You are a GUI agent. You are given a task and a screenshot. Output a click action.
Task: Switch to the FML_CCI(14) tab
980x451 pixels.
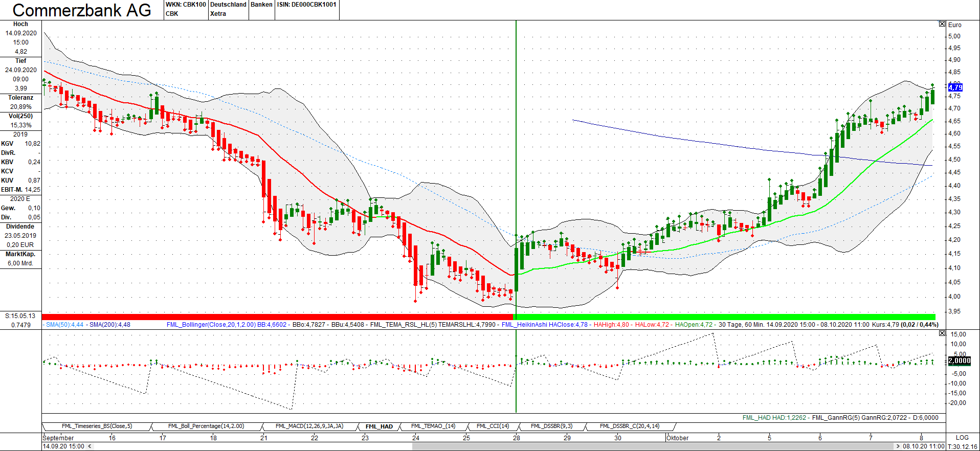coord(493,426)
